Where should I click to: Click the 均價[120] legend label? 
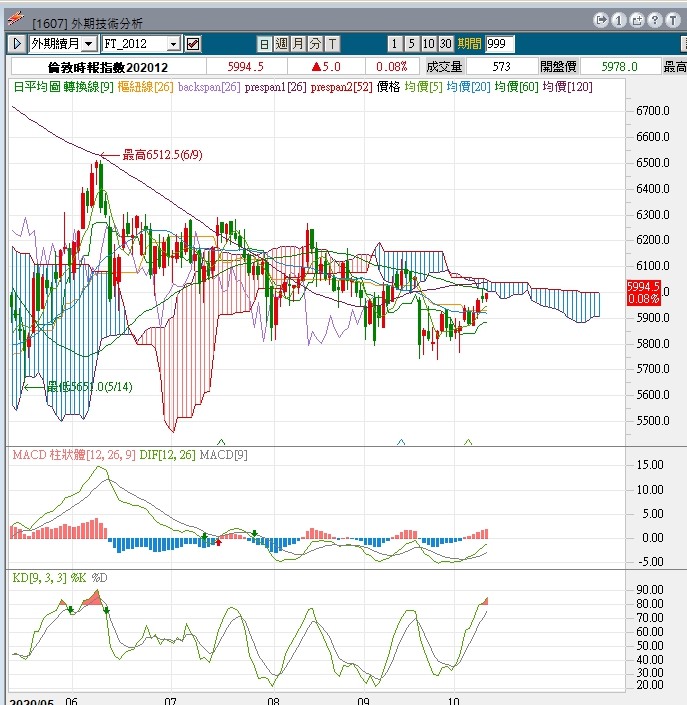[567, 87]
